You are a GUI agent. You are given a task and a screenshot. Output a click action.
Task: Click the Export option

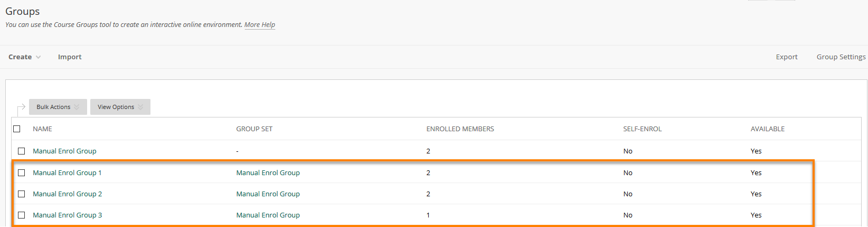(786, 57)
